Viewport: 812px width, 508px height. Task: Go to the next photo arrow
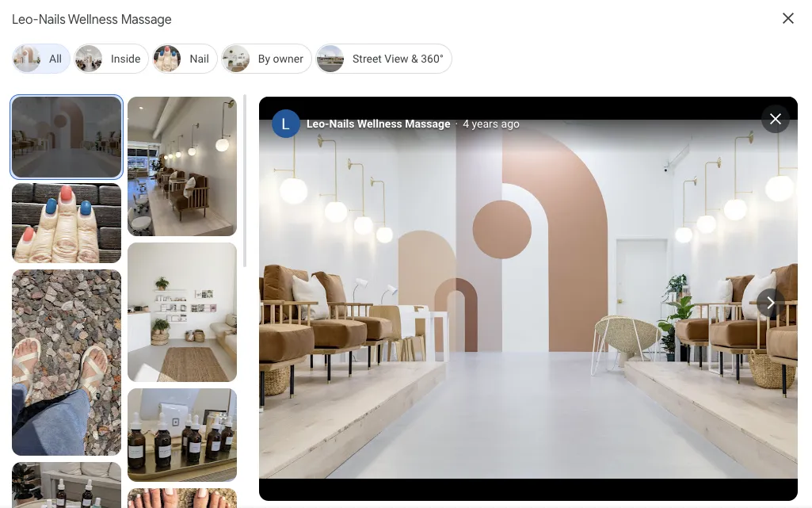[x=770, y=303]
